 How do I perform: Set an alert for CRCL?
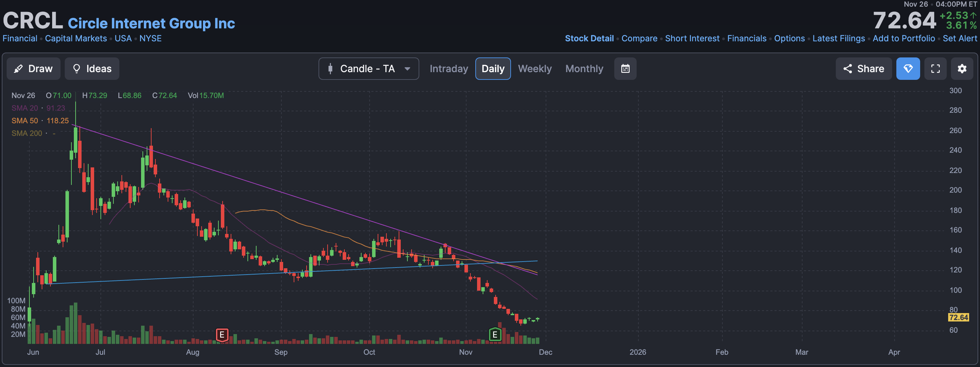[959, 39]
